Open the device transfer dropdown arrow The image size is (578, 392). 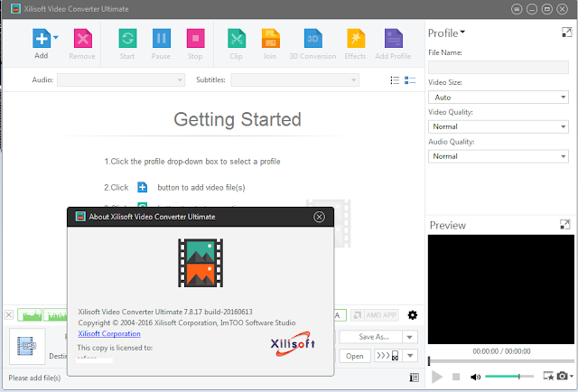click(410, 356)
